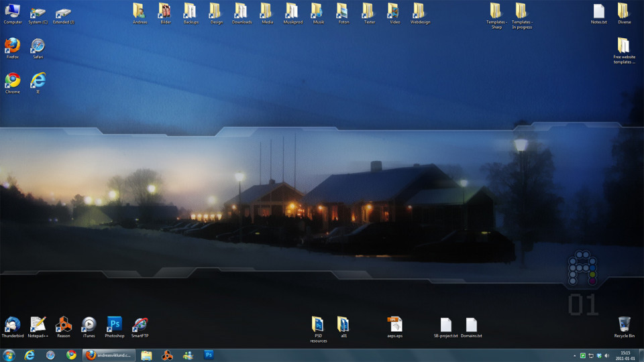Open the Andreas folder
The height and width of the screenshot is (362, 644).
click(x=140, y=13)
